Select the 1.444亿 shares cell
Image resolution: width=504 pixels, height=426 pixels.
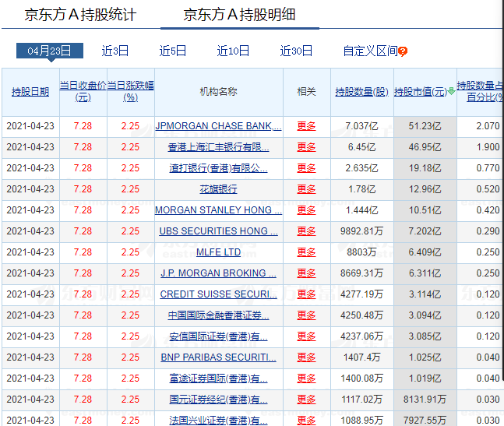[362, 210]
